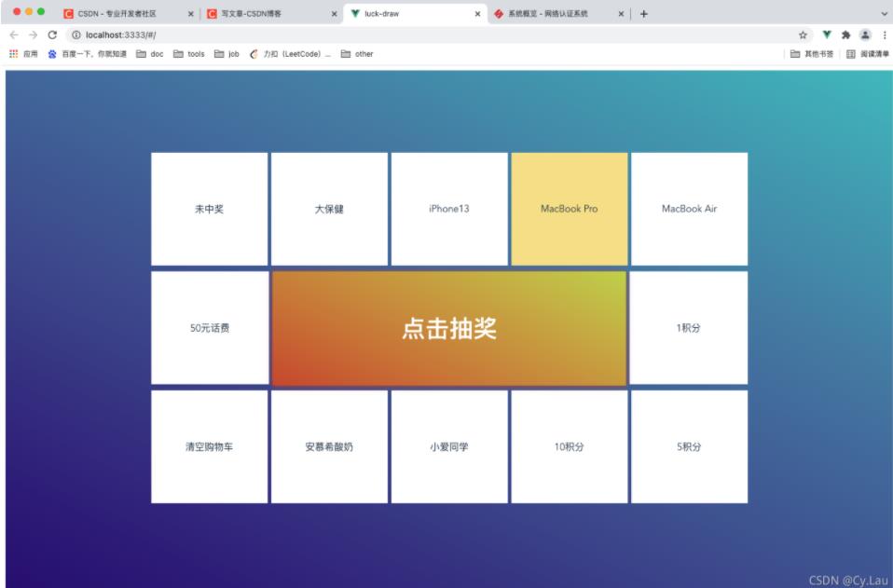Switch to the 系统概览 tab
Screen dimensions: 893x588
click(550, 14)
